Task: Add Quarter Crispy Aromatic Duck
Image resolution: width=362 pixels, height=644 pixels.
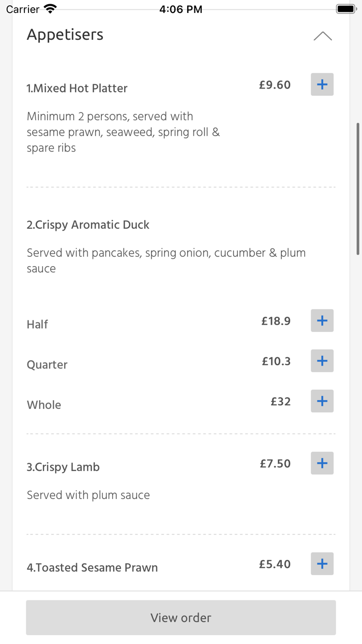Action: (322, 361)
